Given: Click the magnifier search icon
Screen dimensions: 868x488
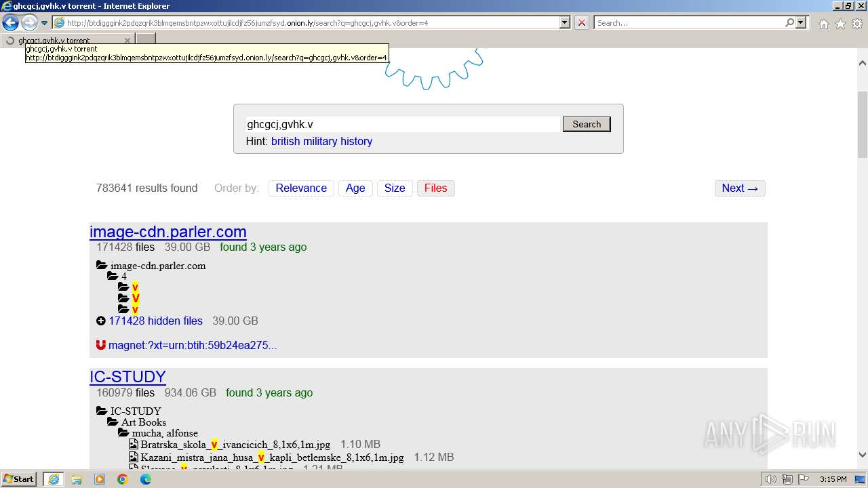Looking at the screenshot, I should point(789,22).
